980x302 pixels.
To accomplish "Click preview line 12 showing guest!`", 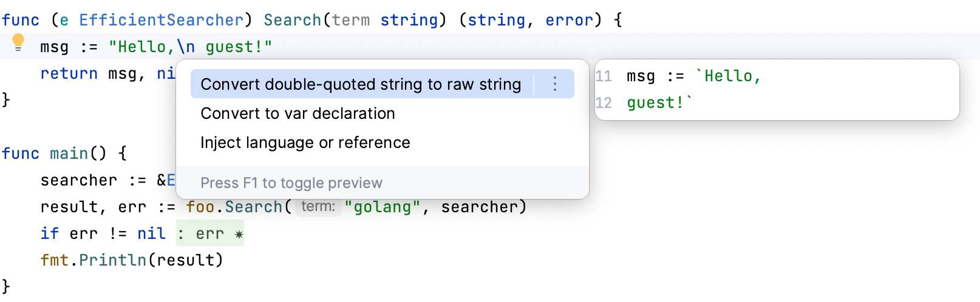I will (x=659, y=102).
